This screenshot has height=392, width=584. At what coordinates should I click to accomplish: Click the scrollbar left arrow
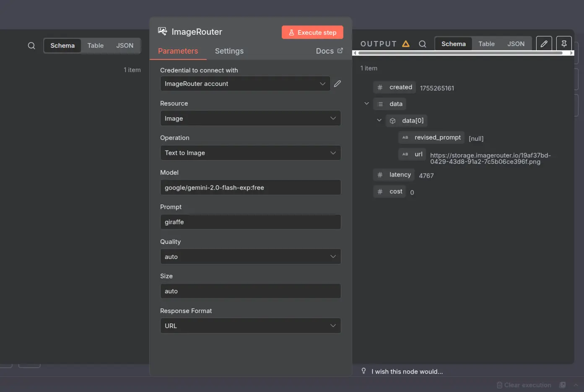coord(355,53)
